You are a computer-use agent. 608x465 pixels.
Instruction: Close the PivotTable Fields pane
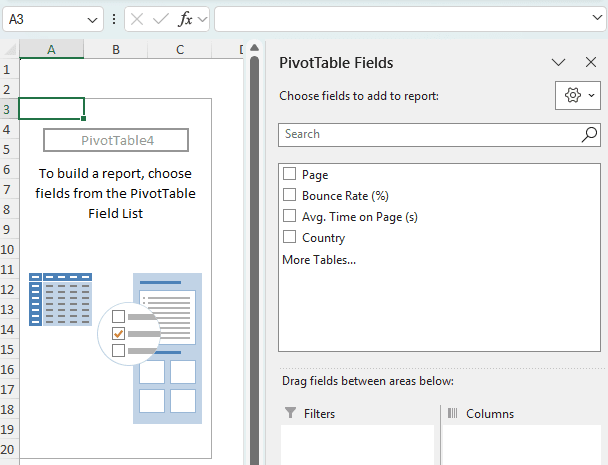coord(590,62)
